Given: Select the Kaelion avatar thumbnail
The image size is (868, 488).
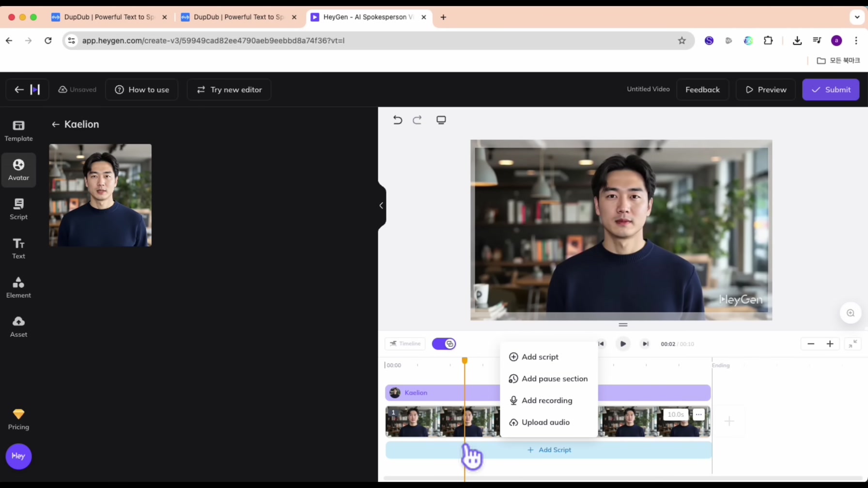Looking at the screenshot, I should (x=100, y=195).
